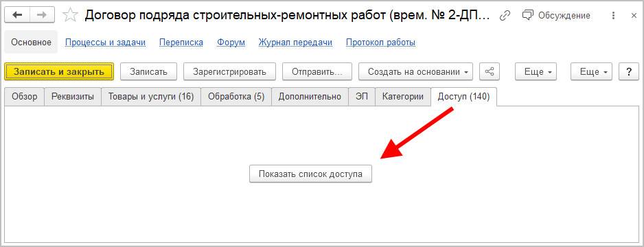Click the Зарегистрировать button
The height and width of the screenshot is (247, 644).
(229, 71)
